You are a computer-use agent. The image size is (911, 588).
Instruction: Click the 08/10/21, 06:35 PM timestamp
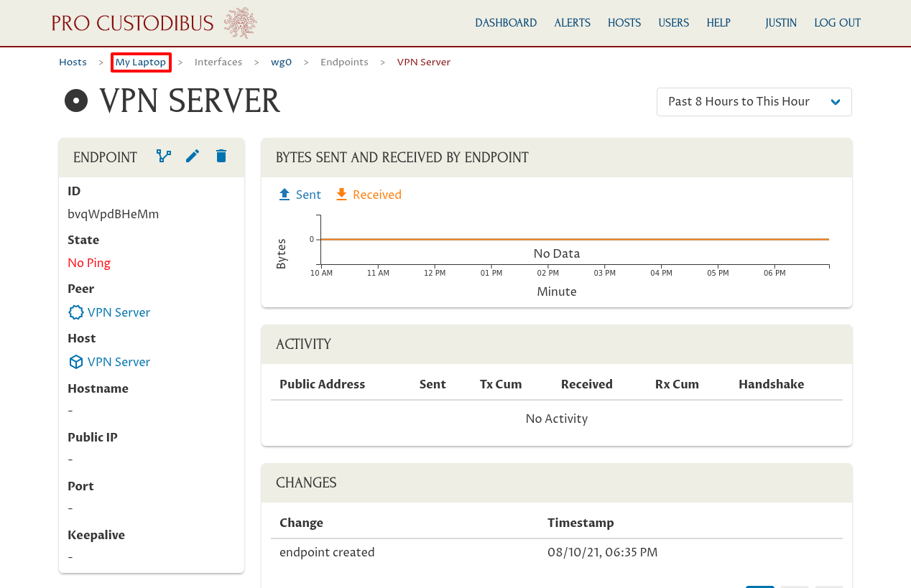tap(602, 552)
